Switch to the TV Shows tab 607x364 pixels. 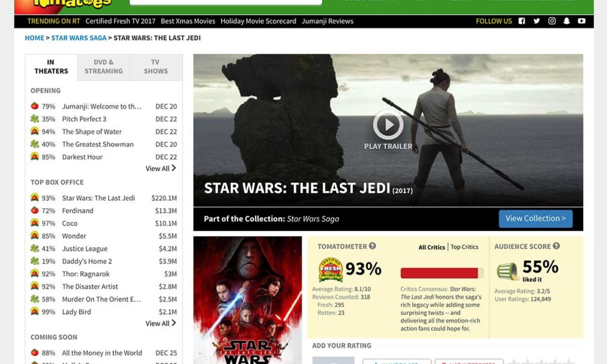(x=155, y=67)
